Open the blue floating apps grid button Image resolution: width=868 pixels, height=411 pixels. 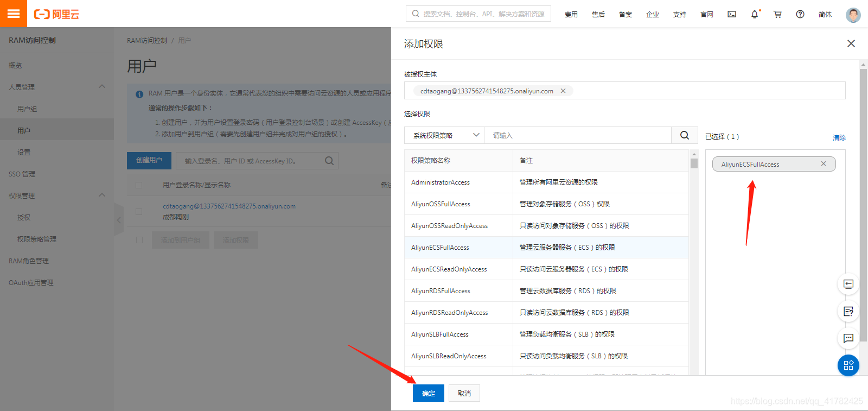tap(848, 365)
